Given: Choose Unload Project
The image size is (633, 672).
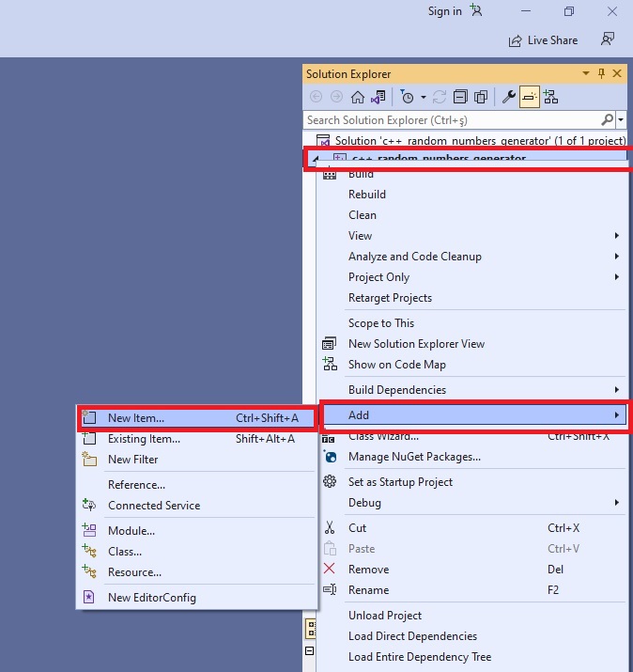Looking at the screenshot, I should [x=474, y=616].
